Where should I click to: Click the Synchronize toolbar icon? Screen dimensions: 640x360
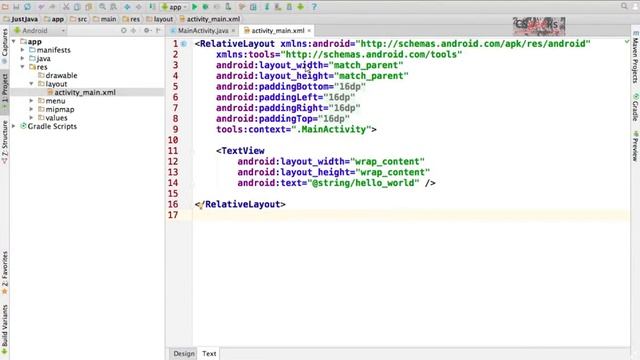27,7
